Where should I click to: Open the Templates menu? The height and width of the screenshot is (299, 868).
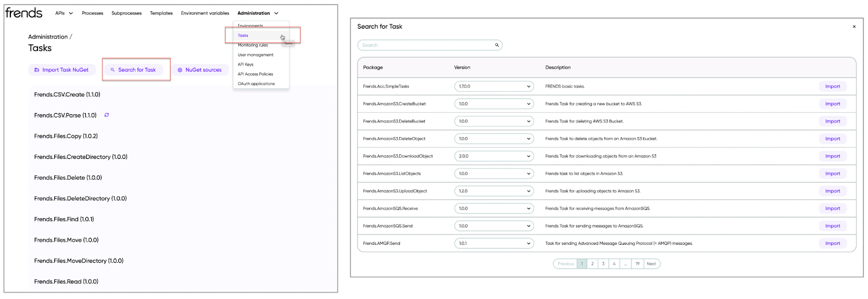point(161,13)
